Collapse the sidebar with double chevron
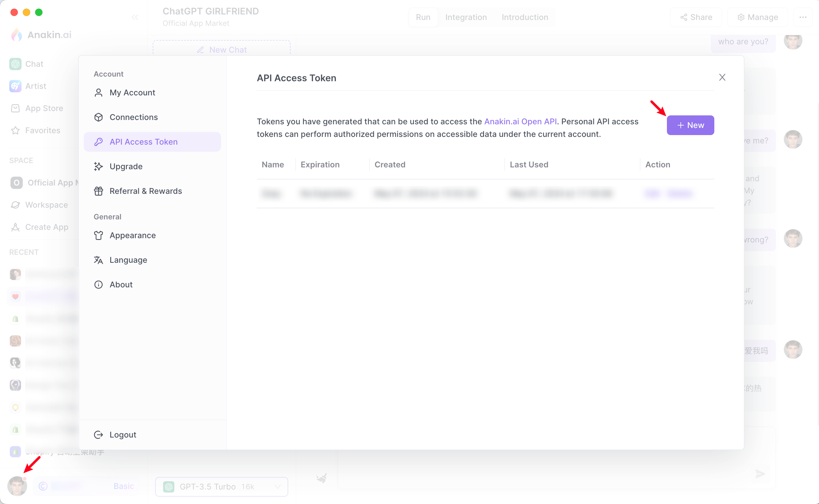 click(x=135, y=17)
